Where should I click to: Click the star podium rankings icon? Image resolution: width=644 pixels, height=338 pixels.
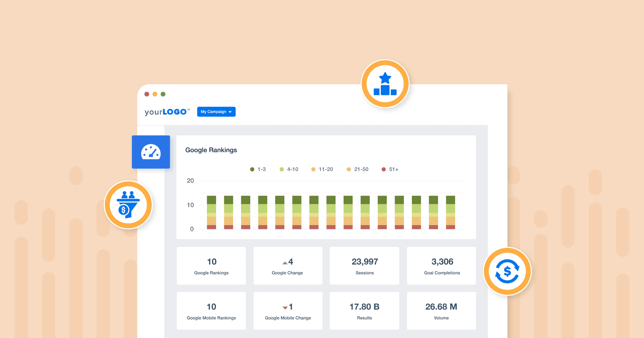tap(385, 84)
